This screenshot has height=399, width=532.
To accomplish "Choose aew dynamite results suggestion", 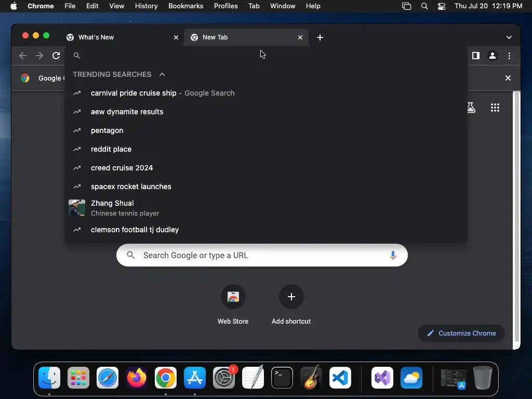I will 266,112.
